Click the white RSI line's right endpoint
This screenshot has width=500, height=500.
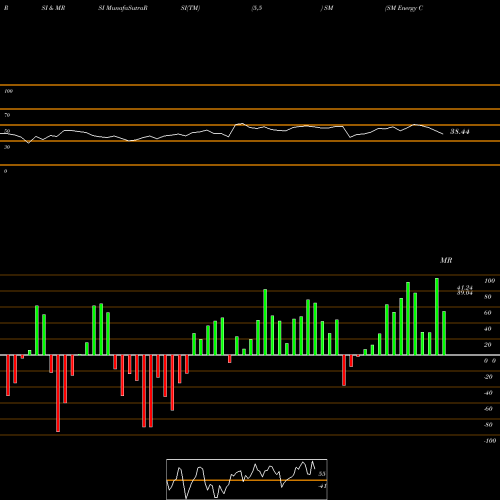pos(443,134)
